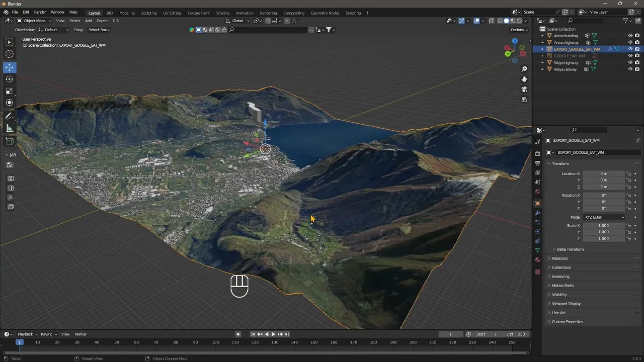This screenshot has height=362, width=644.
Task: Toggle visibility of Ways:railway
Action: pos(630,69)
